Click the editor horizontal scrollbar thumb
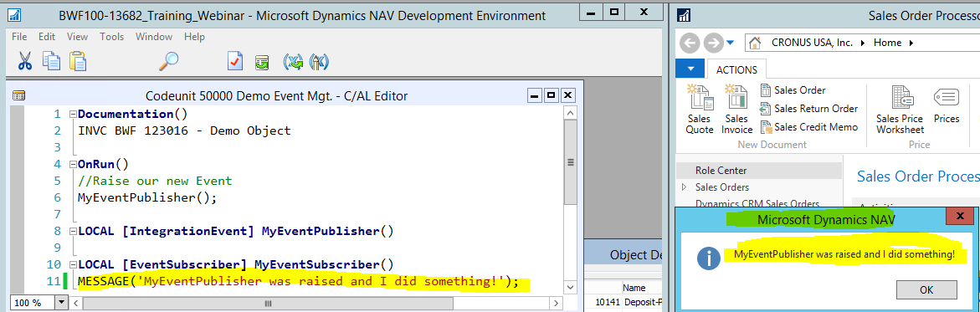980x312 pixels. point(268,304)
